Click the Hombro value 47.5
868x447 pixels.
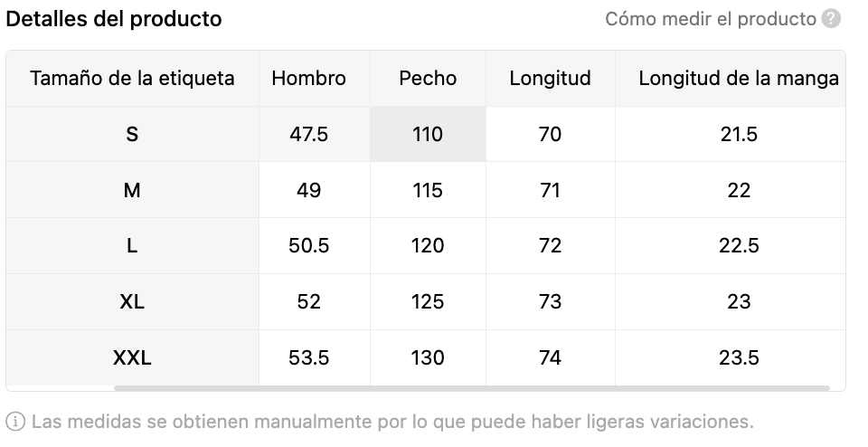[x=309, y=134]
